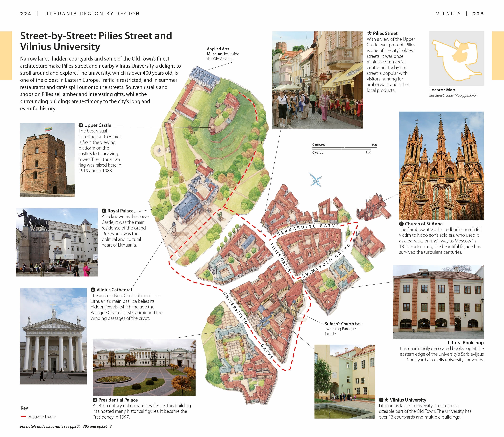Click the hotels and restaurants page reference
This screenshot has height=437, width=504.
click(x=66, y=426)
